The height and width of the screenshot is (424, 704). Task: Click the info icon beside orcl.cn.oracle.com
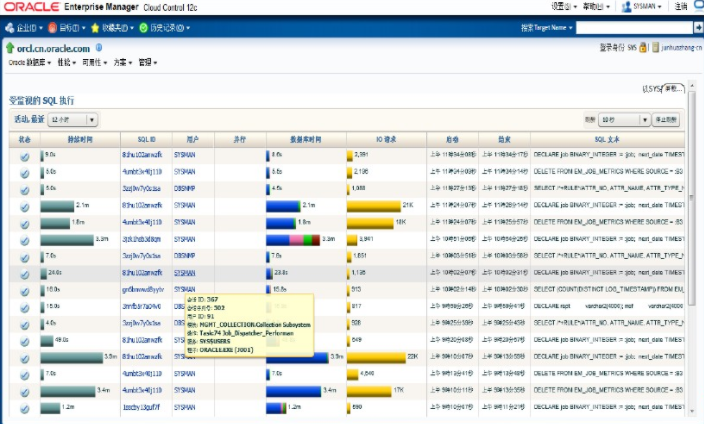click(x=99, y=47)
